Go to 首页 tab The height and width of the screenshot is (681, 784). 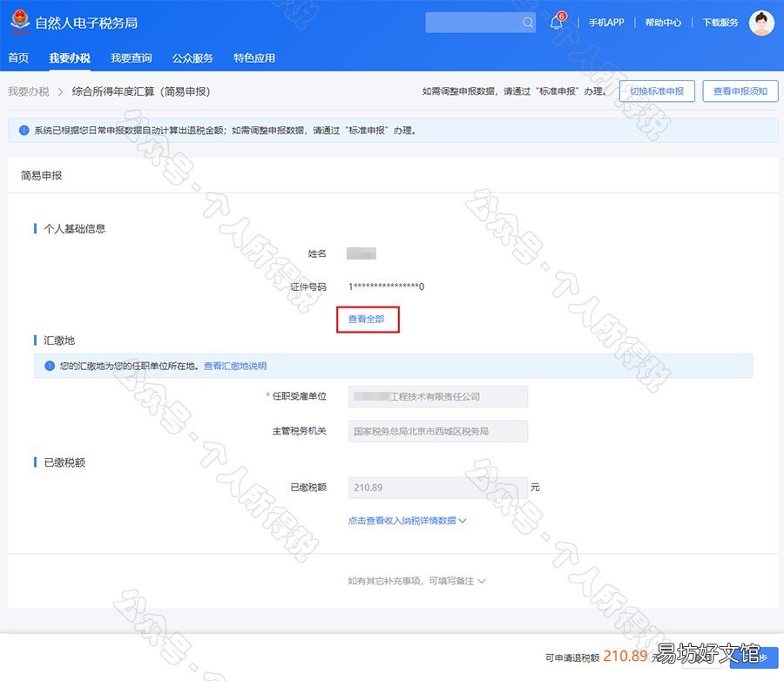(18, 58)
